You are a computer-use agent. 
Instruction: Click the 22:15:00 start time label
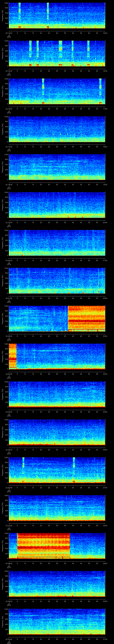tap(9, 71)
